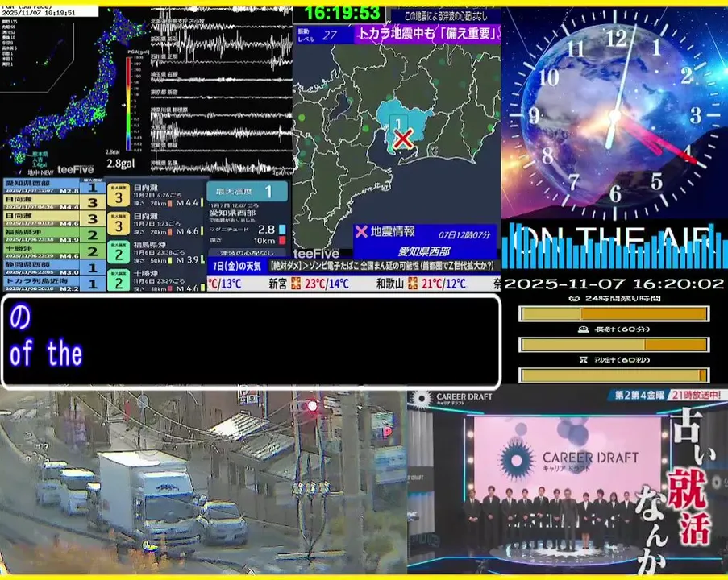The height and width of the screenshot is (580, 728).
Task: Click the 7日(金)の天気 weather label
Action: point(237,267)
